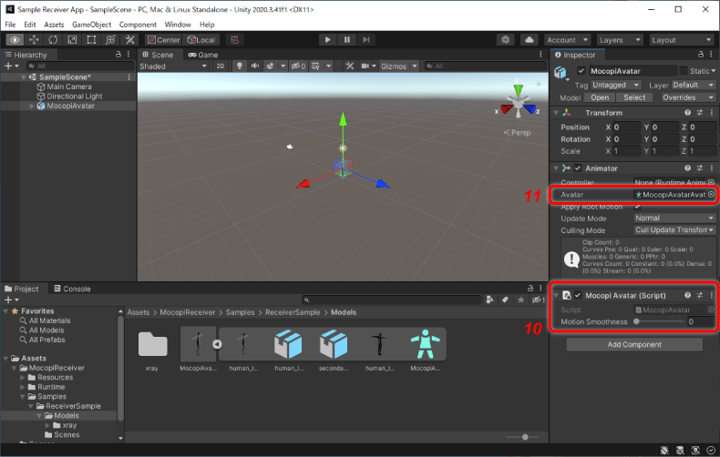Open Animator component help icon
The width and height of the screenshot is (720, 457).
(687, 168)
